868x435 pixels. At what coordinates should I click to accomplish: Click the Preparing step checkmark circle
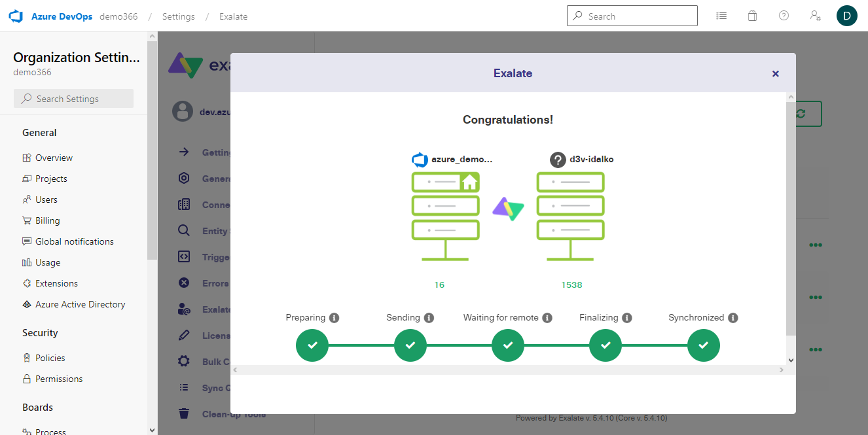312,345
